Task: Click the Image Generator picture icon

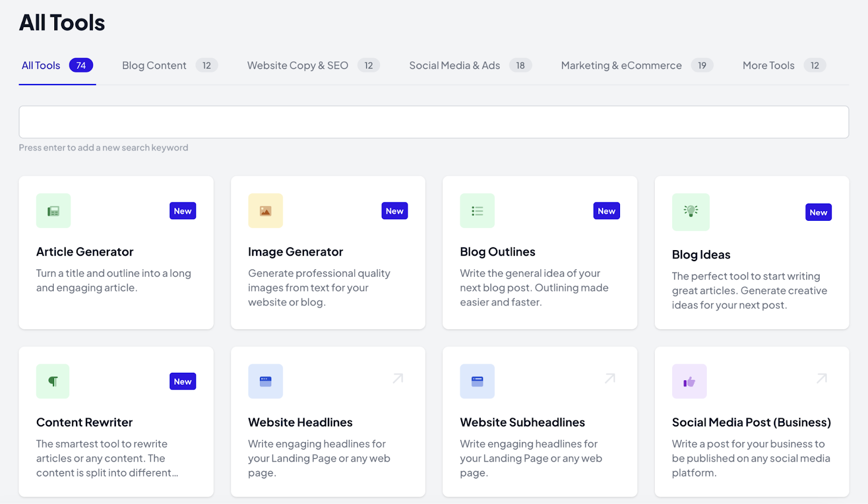Action: point(265,210)
